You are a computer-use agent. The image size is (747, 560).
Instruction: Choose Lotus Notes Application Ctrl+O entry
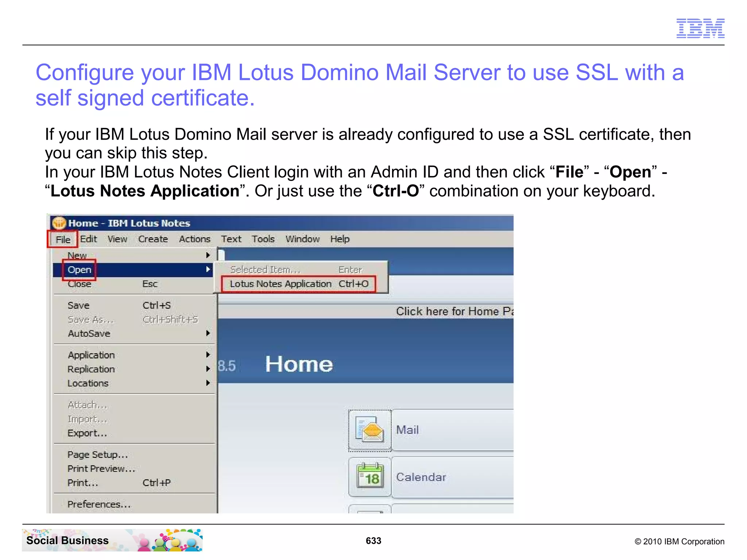(x=299, y=284)
